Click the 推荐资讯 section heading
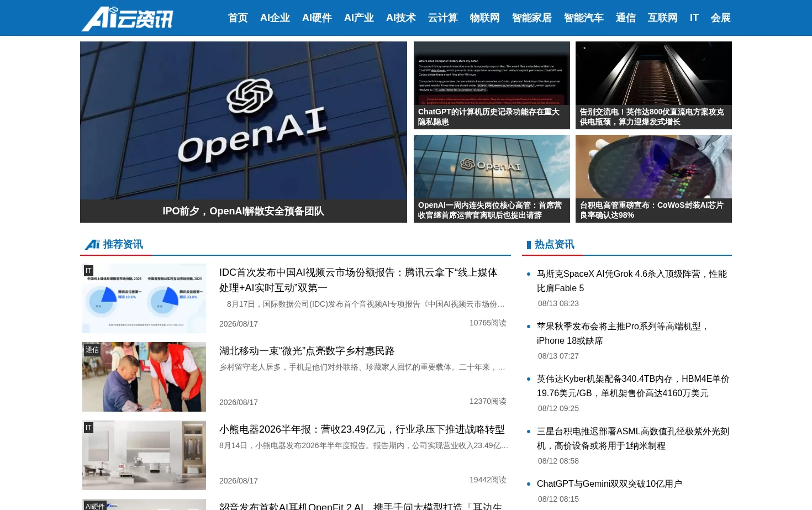Screen dimensions: 812x510 point(123,244)
